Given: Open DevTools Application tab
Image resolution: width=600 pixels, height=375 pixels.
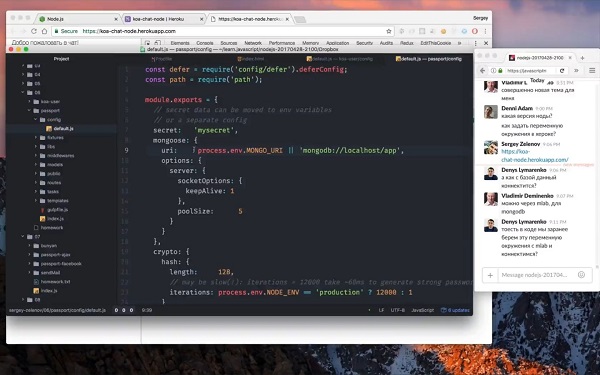Looking at the screenshot, I should (x=338, y=43).
